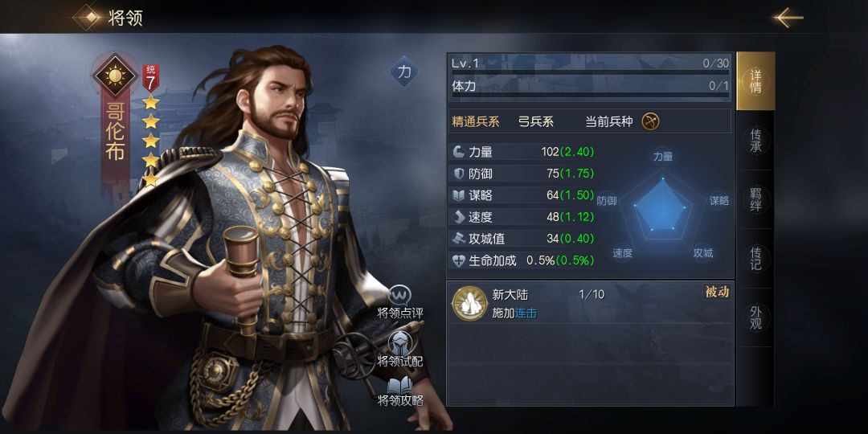The image size is (868, 434).
Task: Open 将领点评 commentary icon
Action: [x=399, y=297]
